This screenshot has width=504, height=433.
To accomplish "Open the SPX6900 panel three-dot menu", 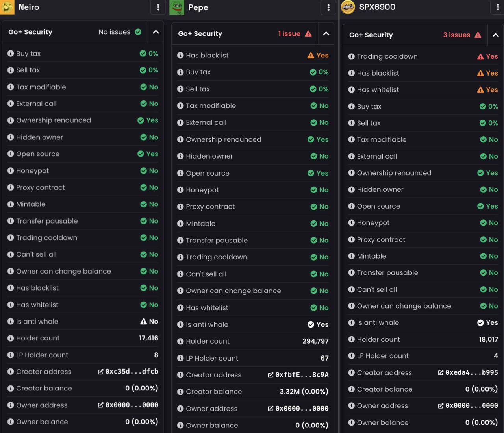I will (x=498, y=7).
